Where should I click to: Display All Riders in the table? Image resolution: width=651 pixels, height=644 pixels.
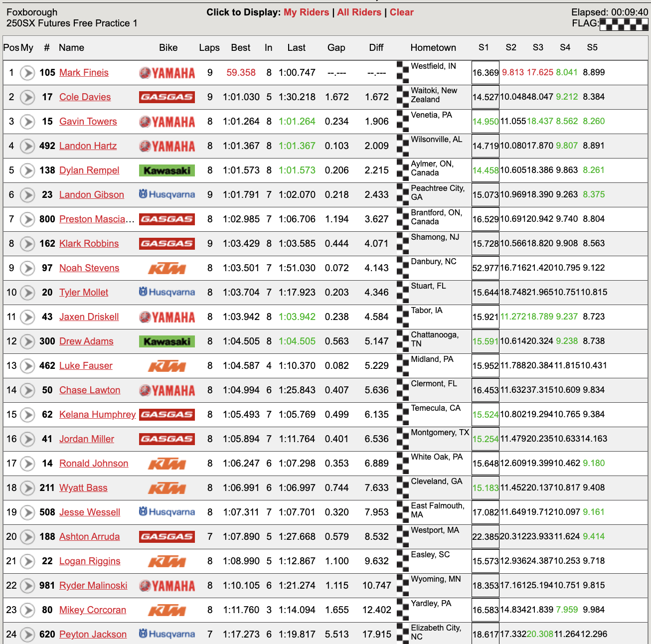tap(359, 12)
